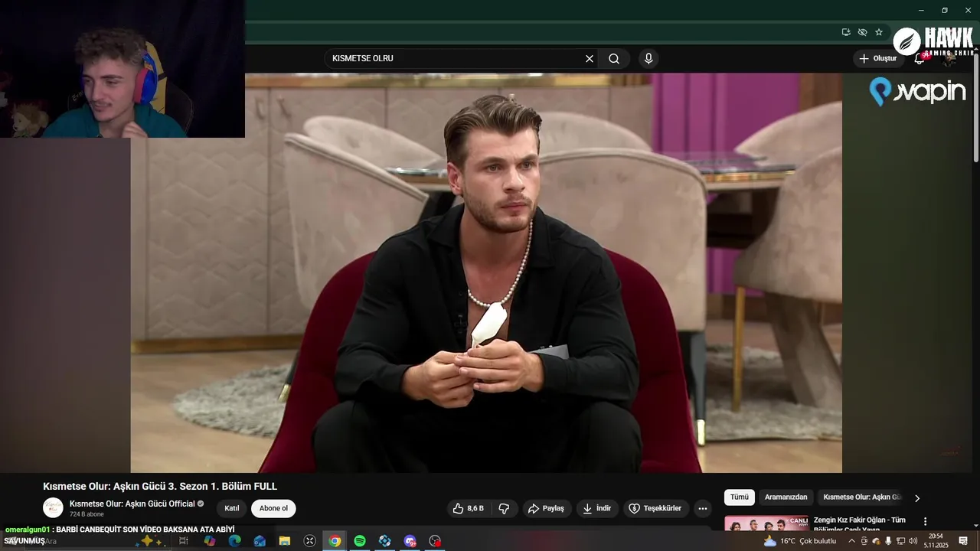
Task: Bookmark this page with the star
Action: (x=879, y=32)
